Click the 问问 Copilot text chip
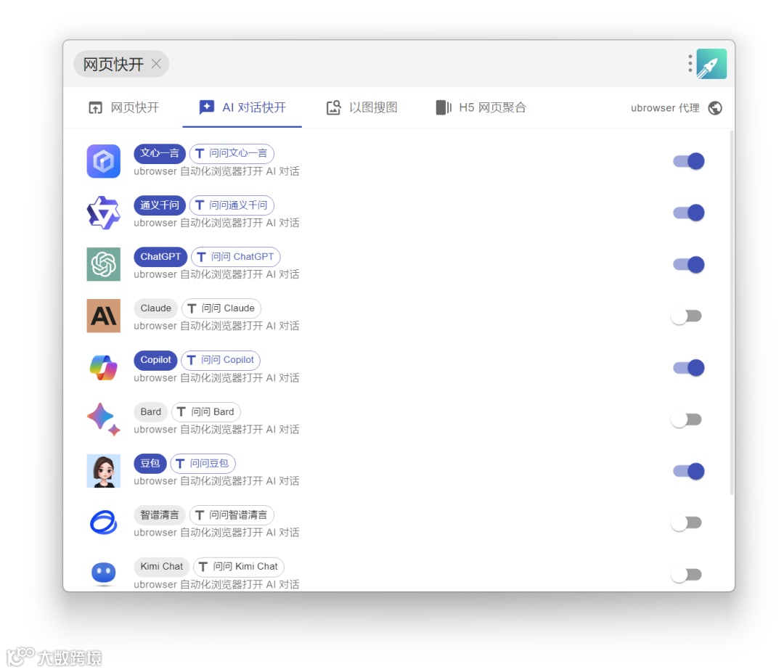 (221, 360)
